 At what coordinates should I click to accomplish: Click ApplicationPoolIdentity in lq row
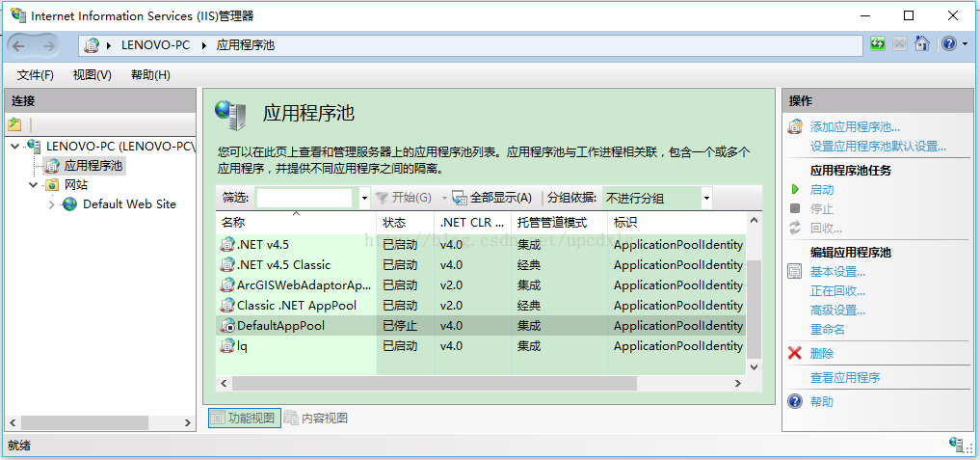click(x=678, y=345)
